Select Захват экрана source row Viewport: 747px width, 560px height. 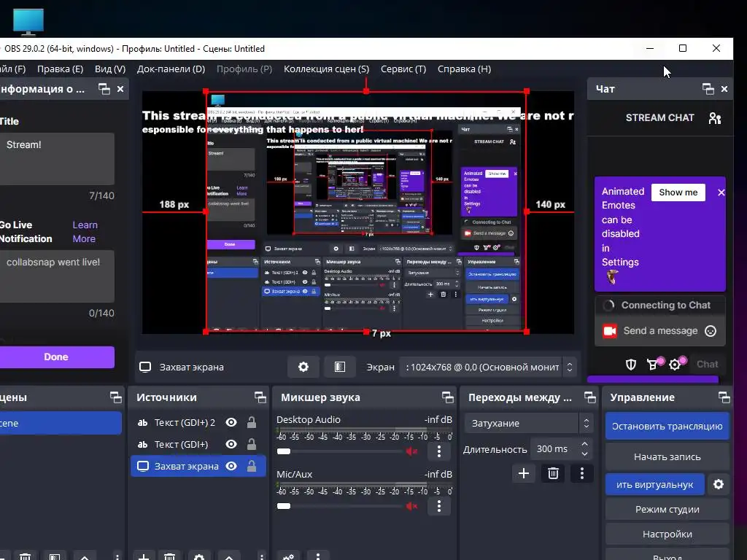(x=198, y=466)
